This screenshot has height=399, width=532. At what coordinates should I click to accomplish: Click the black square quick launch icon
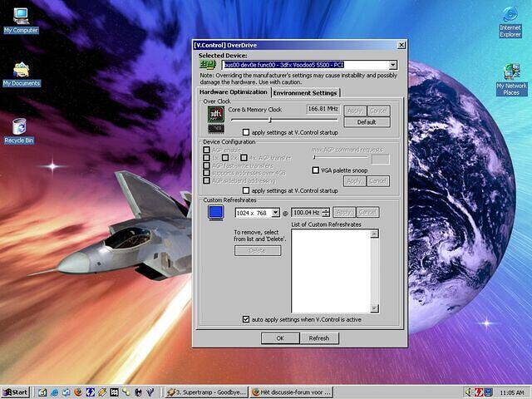[114, 392]
